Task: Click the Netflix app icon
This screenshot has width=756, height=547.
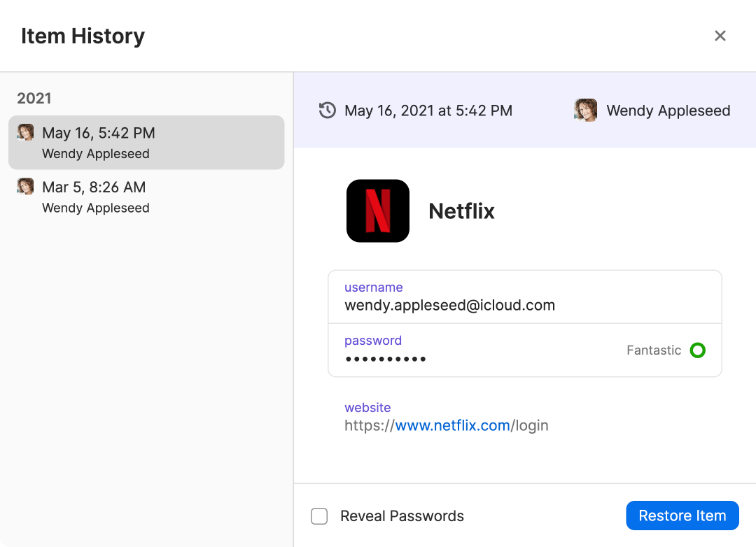Action: tap(378, 211)
